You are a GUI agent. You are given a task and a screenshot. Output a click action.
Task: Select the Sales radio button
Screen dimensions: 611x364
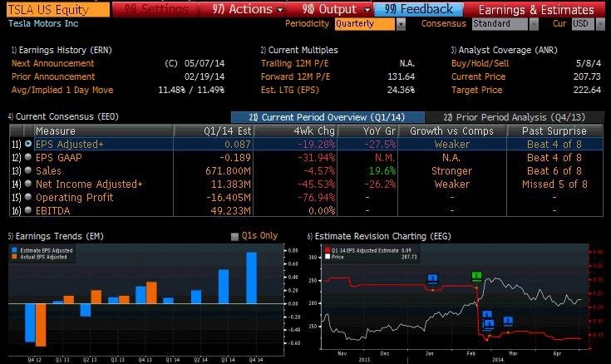(28, 170)
